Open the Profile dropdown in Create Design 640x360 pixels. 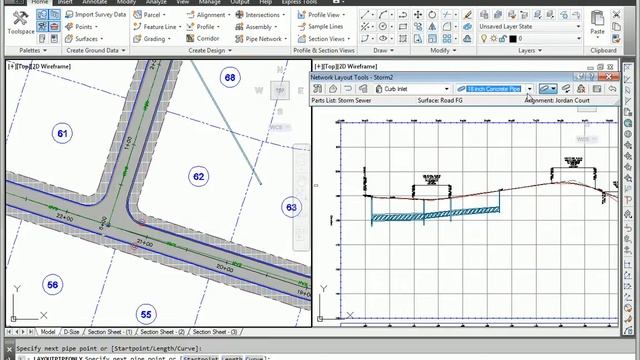[203, 27]
